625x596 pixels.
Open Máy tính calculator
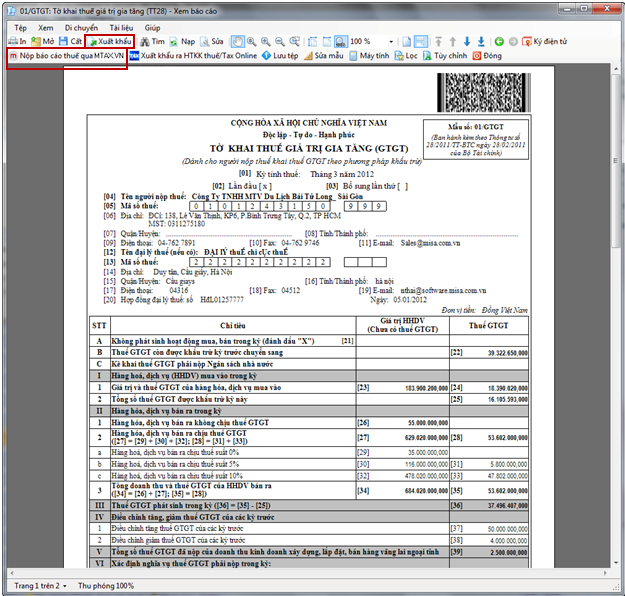click(x=369, y=56)
